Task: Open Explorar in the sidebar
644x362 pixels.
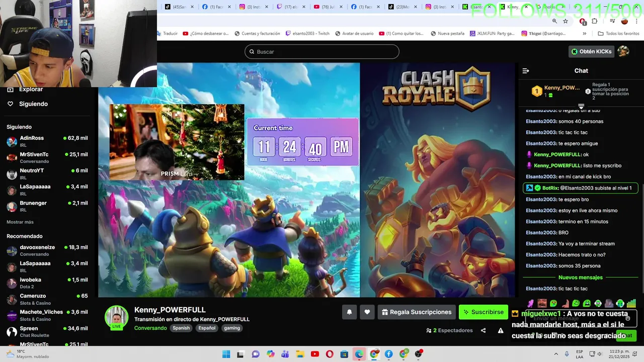Action: pyautogui.click(x=26, y=89)
